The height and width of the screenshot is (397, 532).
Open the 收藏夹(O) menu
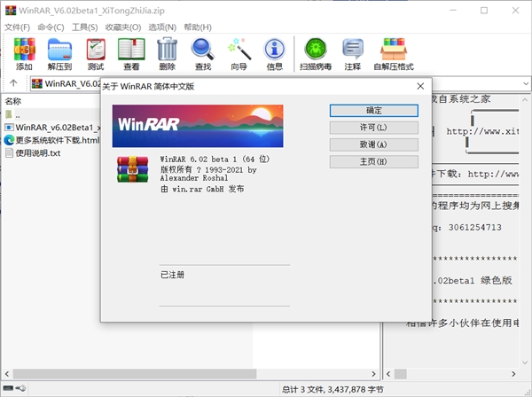123,27
